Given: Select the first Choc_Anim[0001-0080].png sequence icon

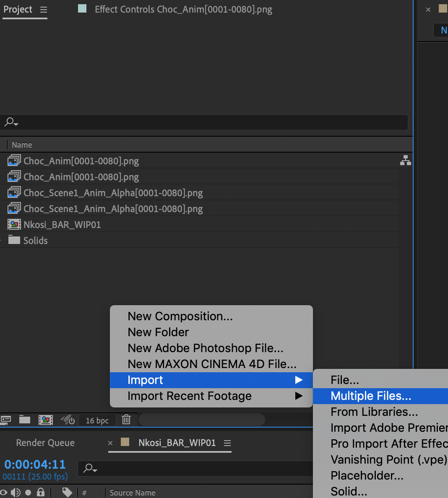Looking at the screenshot, I should (x=14, y=161).
